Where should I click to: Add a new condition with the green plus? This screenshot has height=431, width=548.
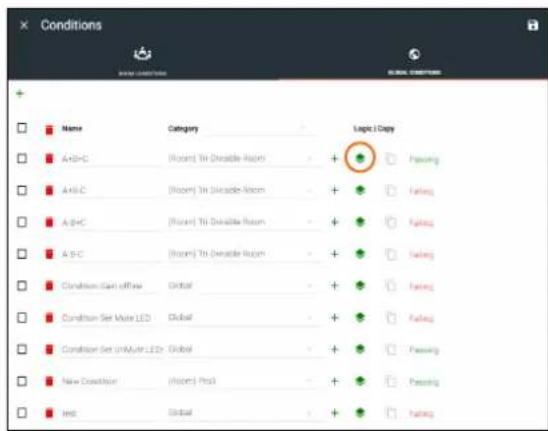pyautogui.click(x=20, y=93)
